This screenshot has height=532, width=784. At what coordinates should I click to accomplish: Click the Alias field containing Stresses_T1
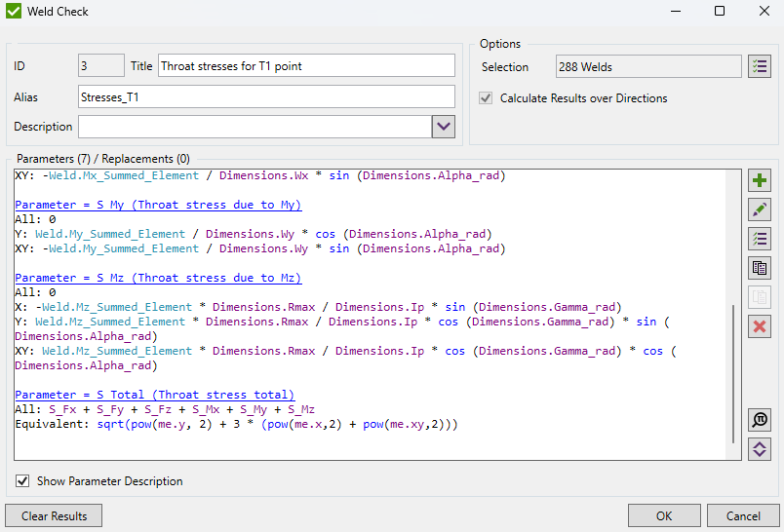click(265, 96)
